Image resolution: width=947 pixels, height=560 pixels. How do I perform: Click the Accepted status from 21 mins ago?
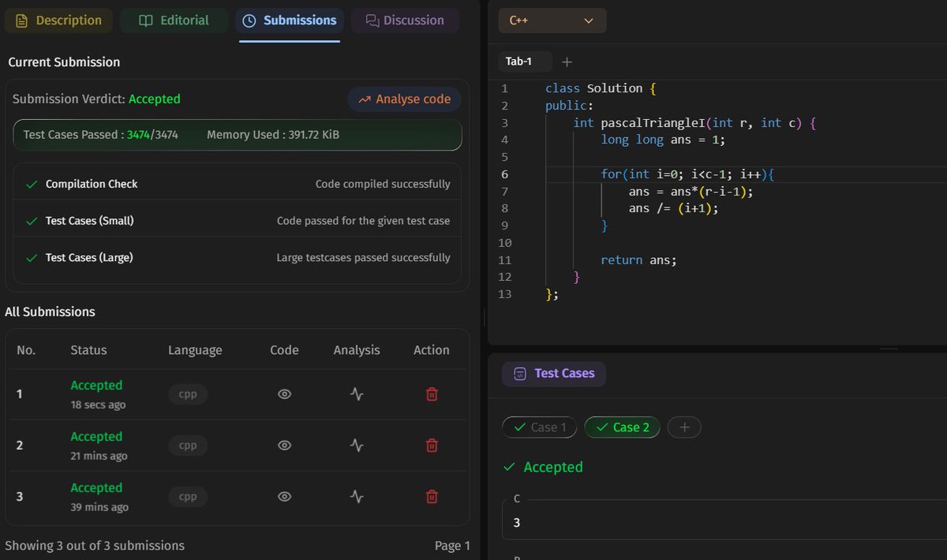click(x=96, y=437)
